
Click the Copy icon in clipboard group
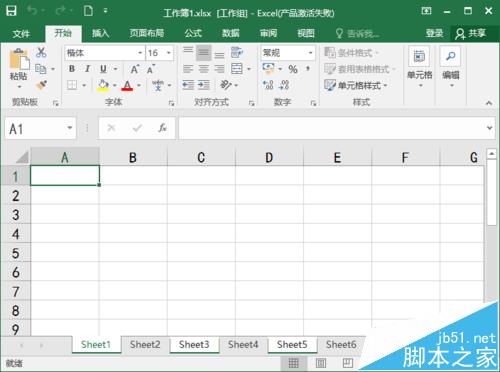(41, 69)
